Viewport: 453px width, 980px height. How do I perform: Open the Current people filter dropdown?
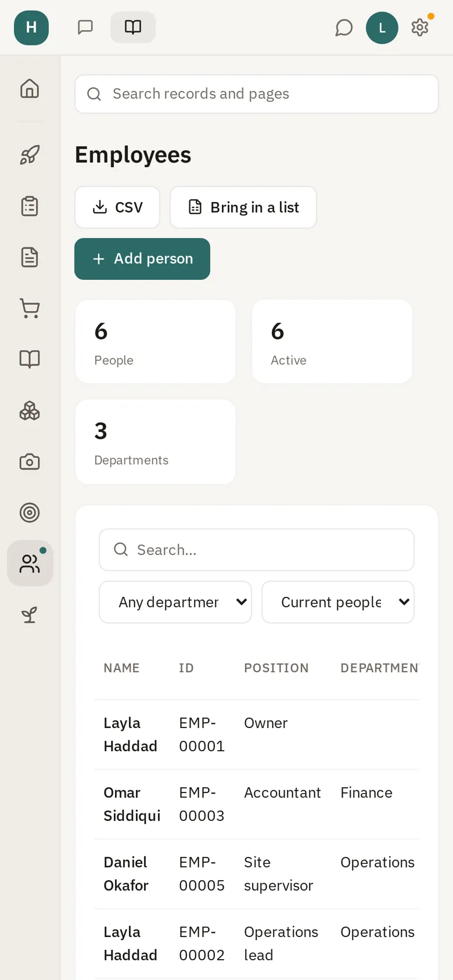point(338,602)
